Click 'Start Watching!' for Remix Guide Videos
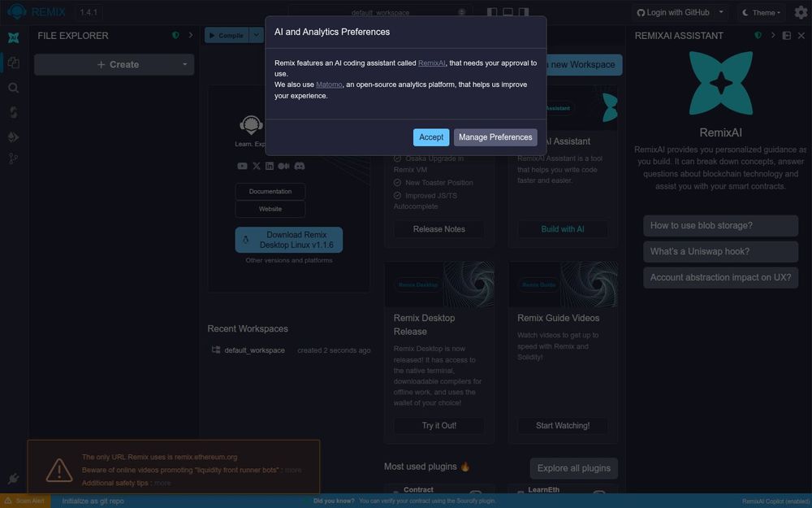812x508 pixels. 563,426
